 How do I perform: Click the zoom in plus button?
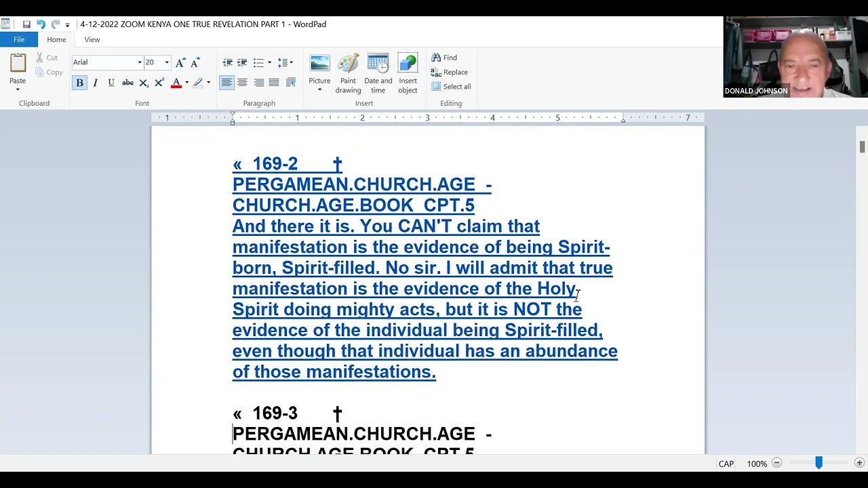pyautogui.click(x=859, y=463)
